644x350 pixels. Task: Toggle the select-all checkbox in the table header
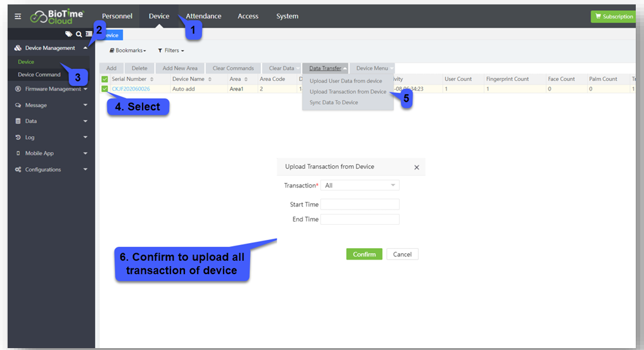104,79
